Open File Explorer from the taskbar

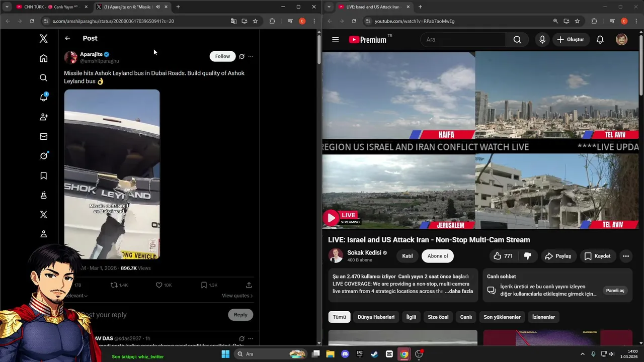tap(330, 354)
